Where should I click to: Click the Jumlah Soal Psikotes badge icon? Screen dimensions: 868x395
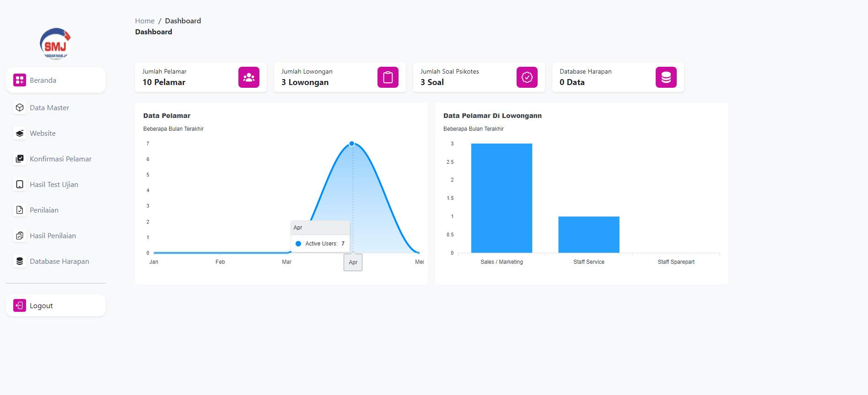tap(527, 77)
